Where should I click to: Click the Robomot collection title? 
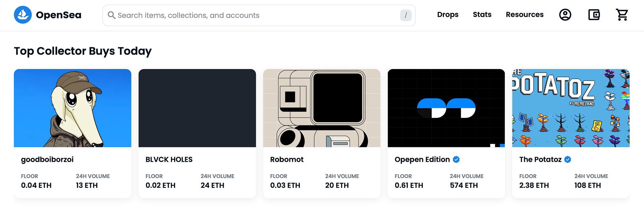287,160
